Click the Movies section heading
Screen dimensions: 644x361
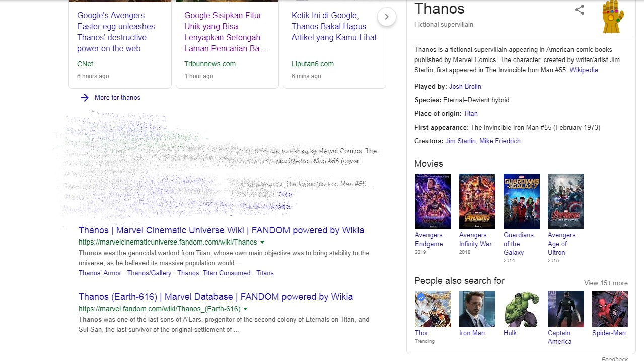click(428, 164)
